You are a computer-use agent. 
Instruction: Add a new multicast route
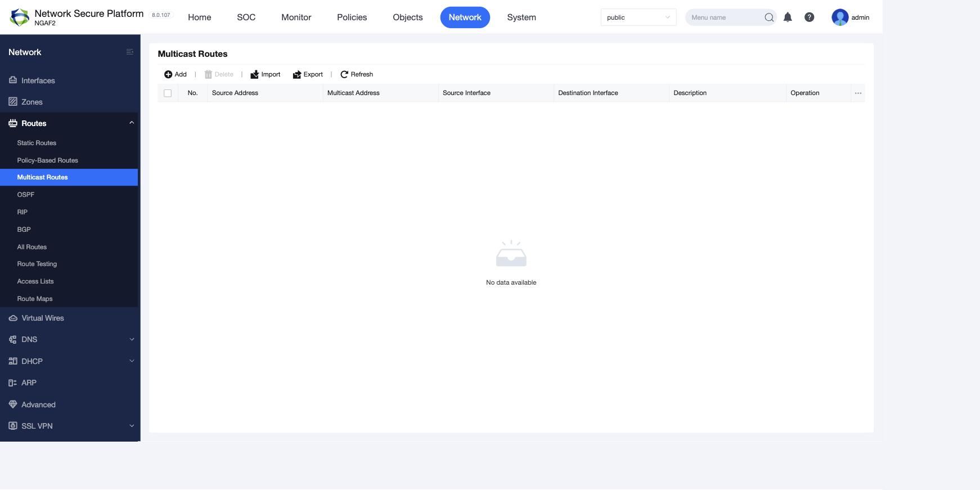175,74
